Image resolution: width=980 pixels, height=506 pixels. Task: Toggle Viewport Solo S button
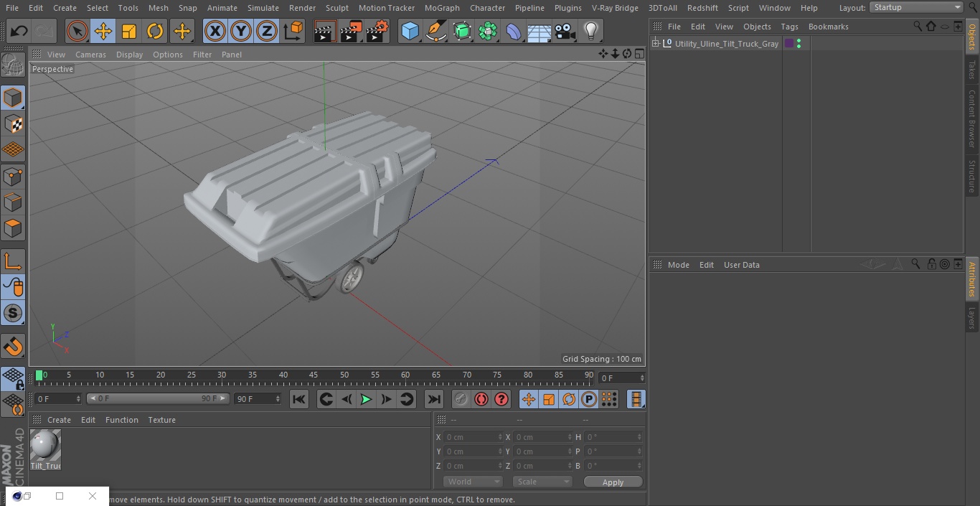tap(13, 313)
